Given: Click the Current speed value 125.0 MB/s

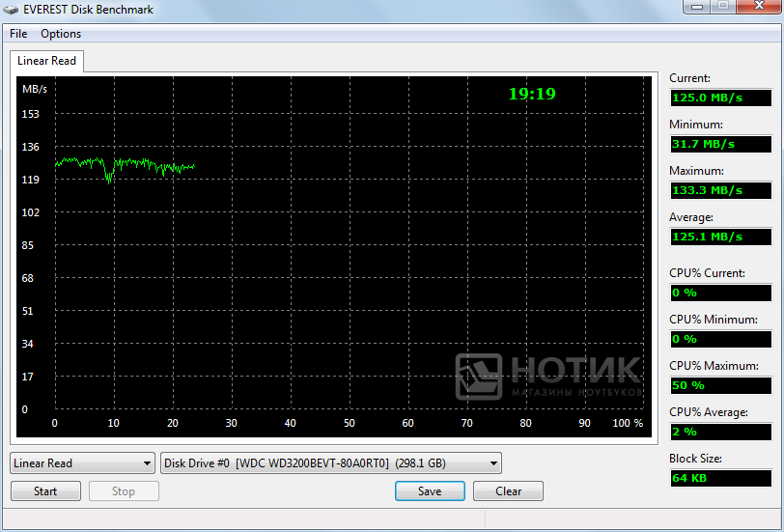Looking at the screenshot, I should pyautogui.click(x=720, y=98).
